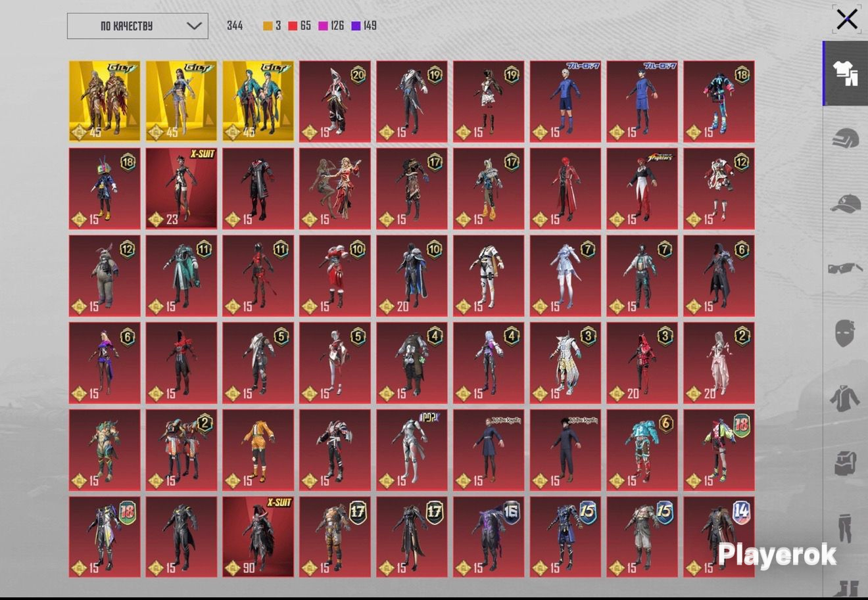Pick the blue armored outfit with badge 15
Viewport: 868px width, 600px height.
point(566,537)
